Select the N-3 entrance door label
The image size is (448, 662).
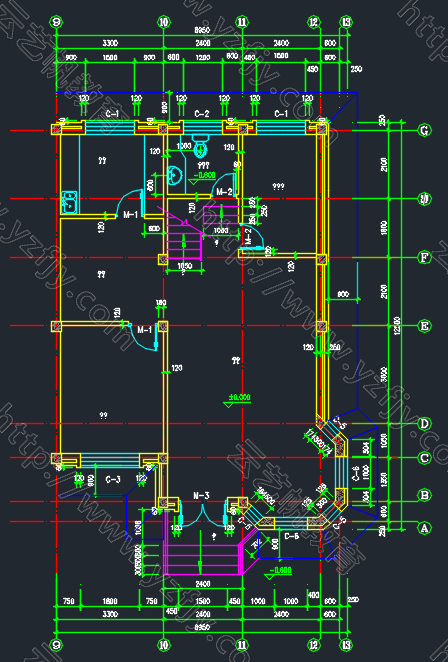click(201, 496)
